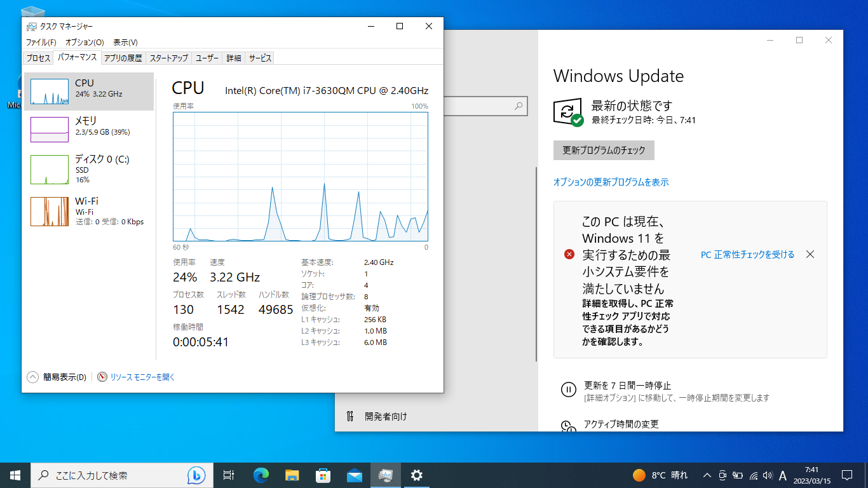Open Microsoft Edge from the taskbar

(x=261, y=475)
